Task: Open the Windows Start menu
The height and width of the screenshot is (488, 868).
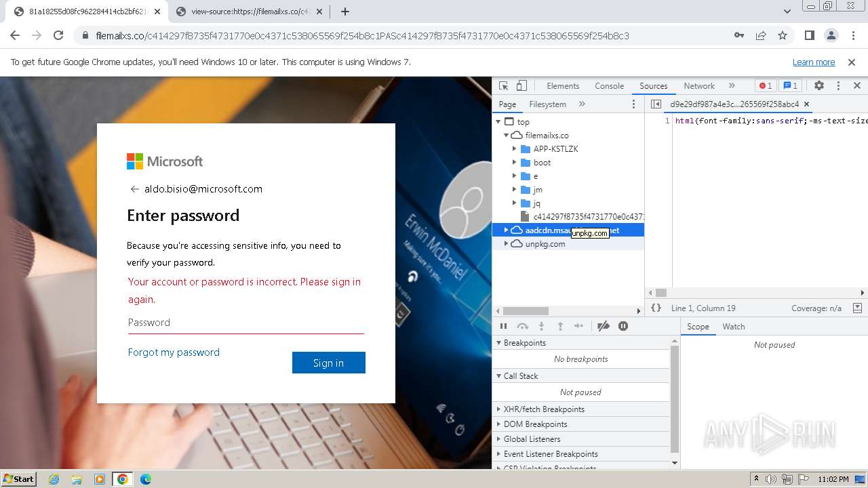Action: point(19,479)
